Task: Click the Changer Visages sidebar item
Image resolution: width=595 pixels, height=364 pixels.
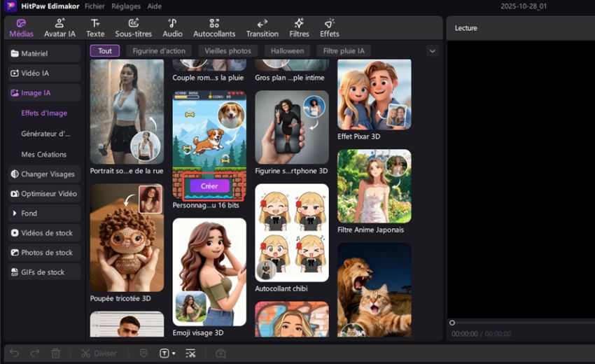Action: tap(44, 174)
